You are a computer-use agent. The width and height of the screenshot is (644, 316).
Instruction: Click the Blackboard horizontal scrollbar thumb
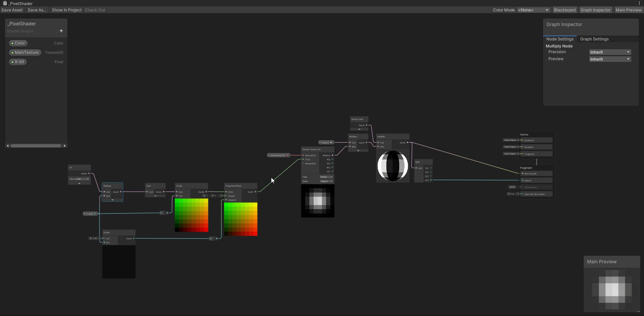coord(36,146)
